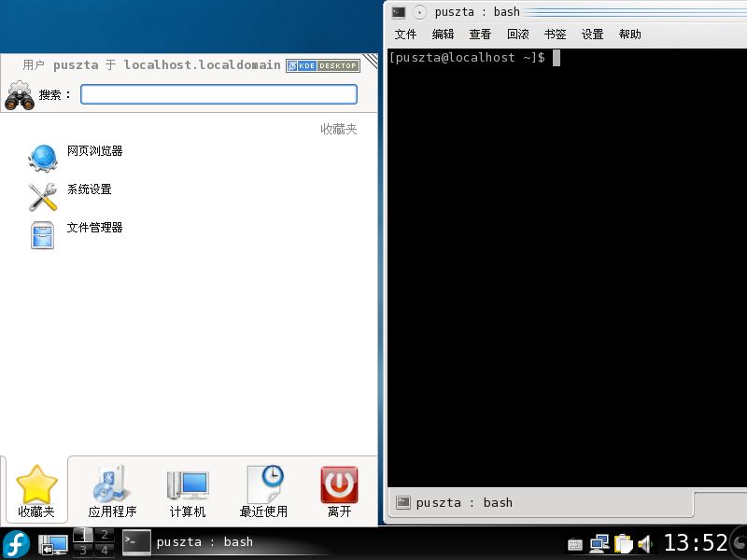Open the Fedora Kickoff launcher button
The width and height of the screenshot is (747, 560).
16,544
